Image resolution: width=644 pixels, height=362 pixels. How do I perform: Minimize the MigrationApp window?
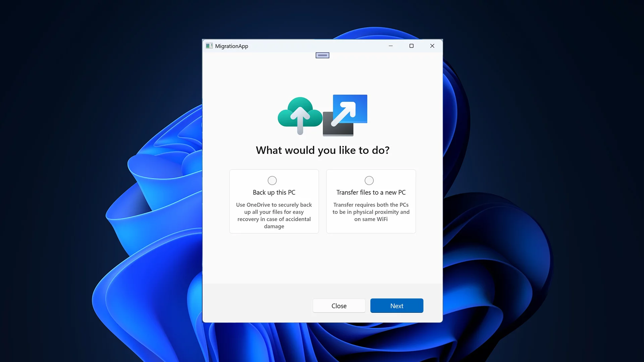point(391,46)
